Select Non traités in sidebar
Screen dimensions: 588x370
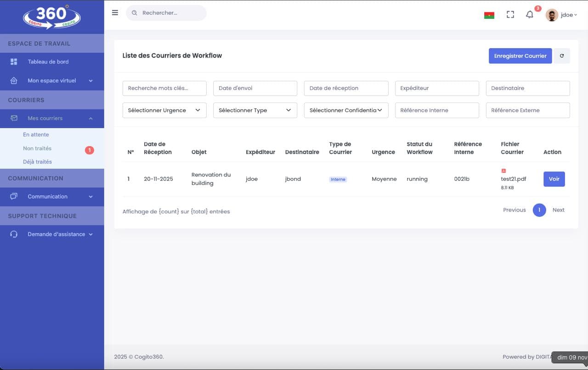(37, 148)
